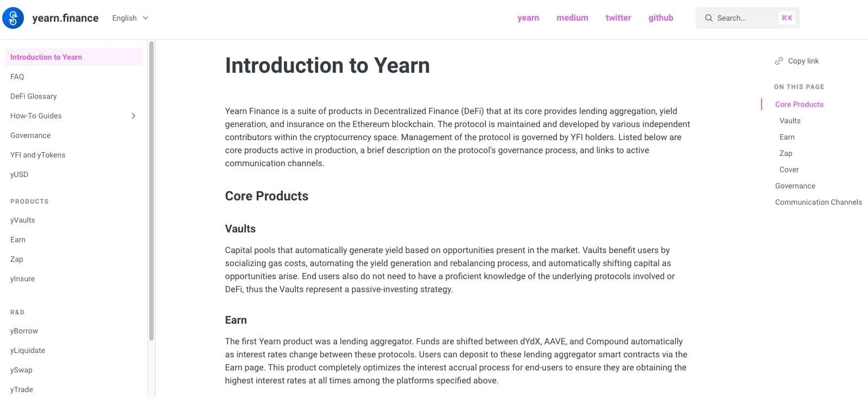Expand the How-To Guides section
This screenshot has width=868, height=397.
pos(133,116)
